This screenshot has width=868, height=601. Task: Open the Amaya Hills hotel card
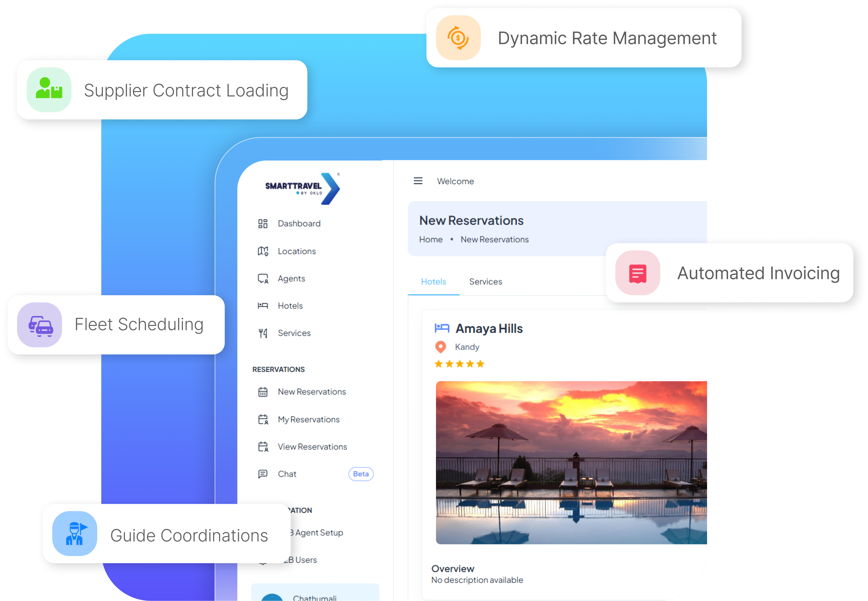(489, 328)
